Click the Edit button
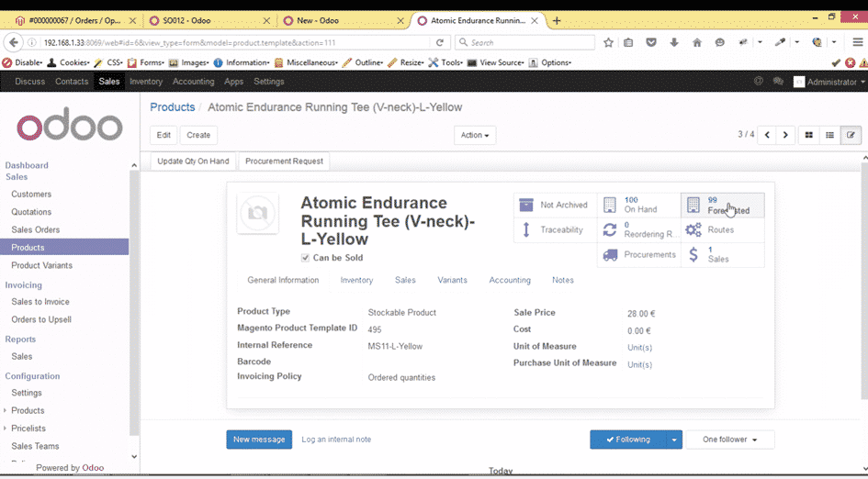The height and width of the screenshot is (479, 868). click(x=163, y=135)
